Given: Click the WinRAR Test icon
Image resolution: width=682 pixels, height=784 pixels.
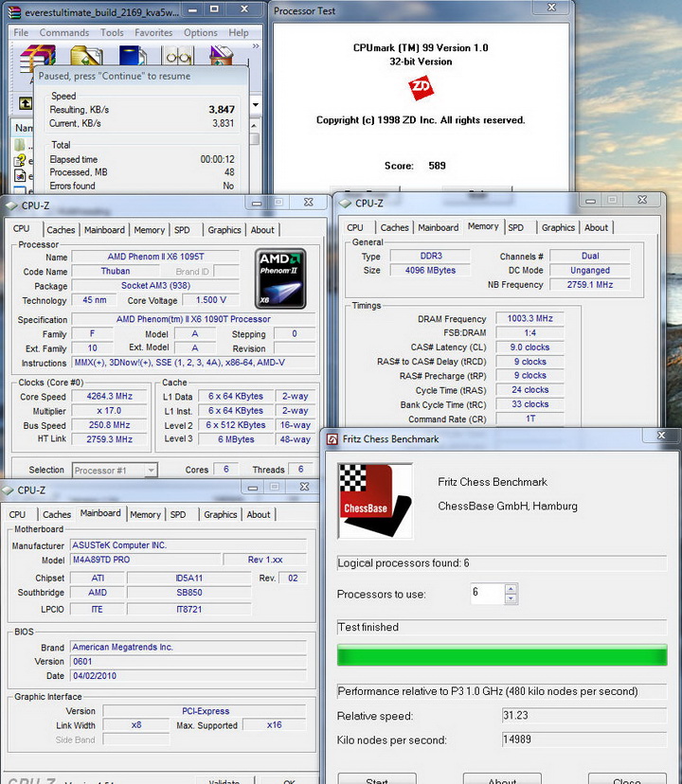Looking at the screenshot, I should [x=132, y=56].
